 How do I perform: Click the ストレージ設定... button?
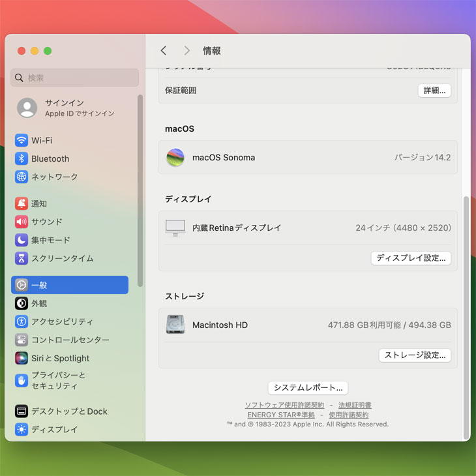tap(415, 355)
